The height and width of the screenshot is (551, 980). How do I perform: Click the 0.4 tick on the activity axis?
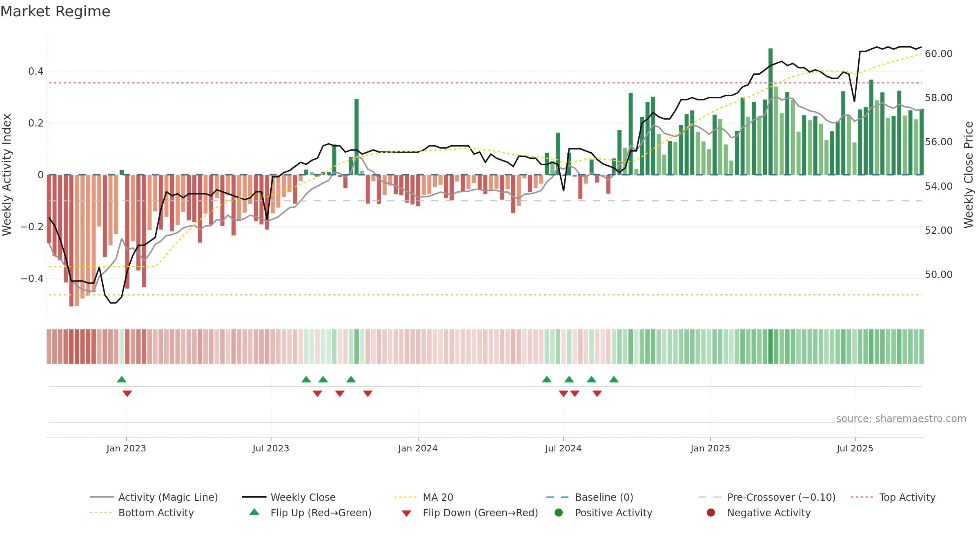36,71
